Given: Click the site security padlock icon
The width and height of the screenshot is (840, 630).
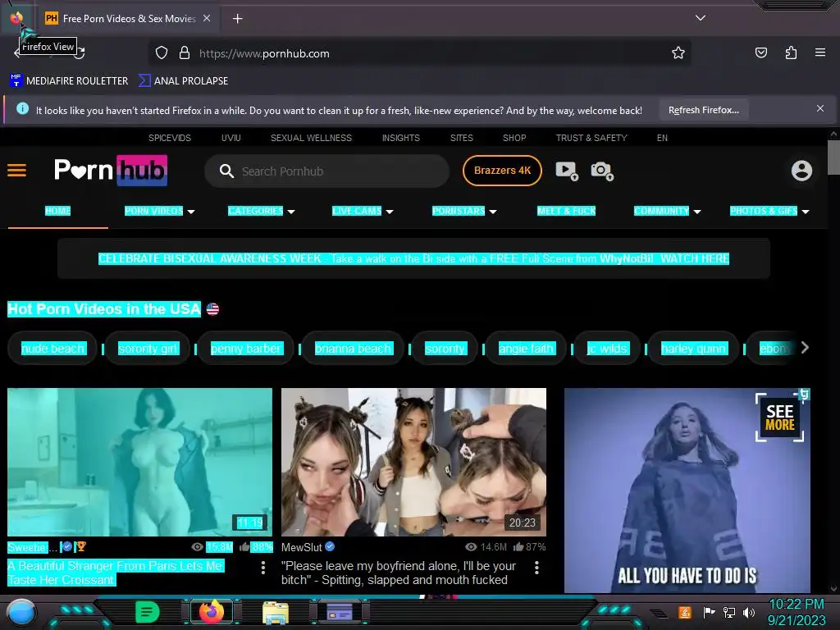Looking at the screenshot, I should (185, 53).
